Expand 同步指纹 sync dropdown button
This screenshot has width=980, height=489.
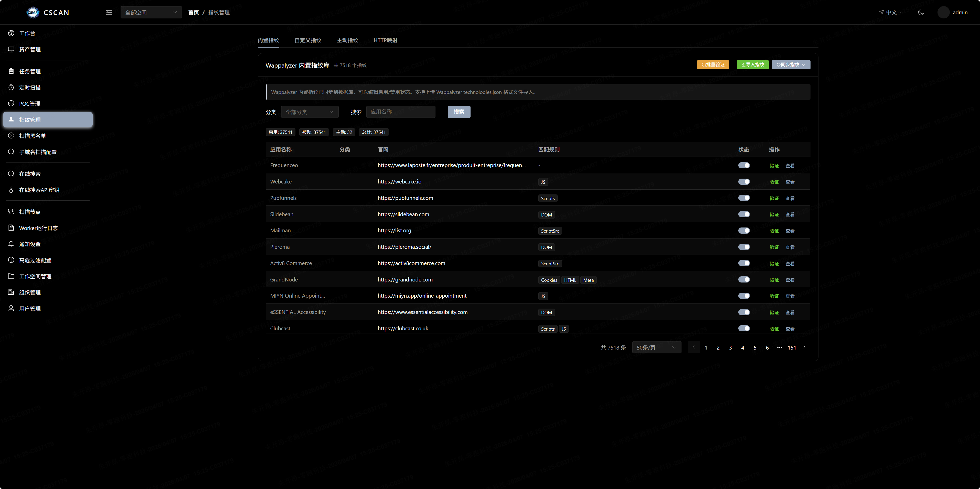pos(791,65)
